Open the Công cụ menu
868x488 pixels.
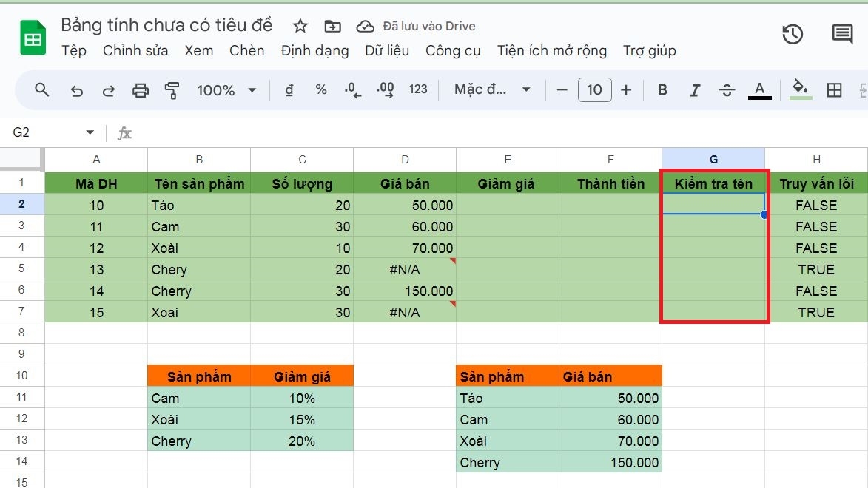pyautogui.click(x=453, y=51)
